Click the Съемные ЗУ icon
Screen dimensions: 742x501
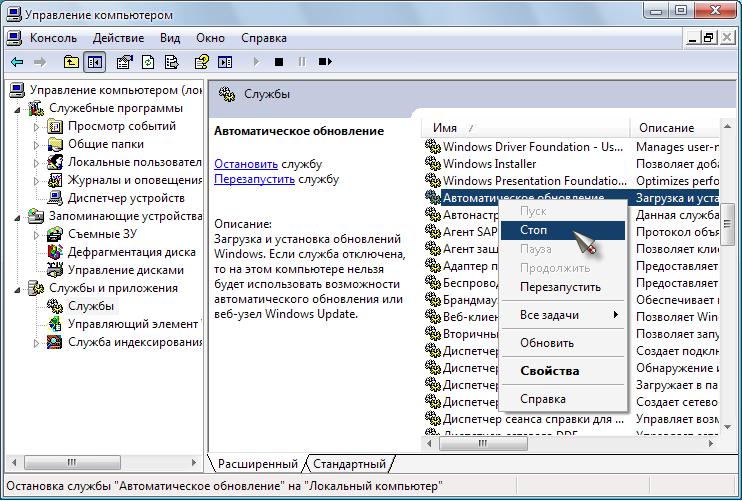pyautogui.click(x=55, y=234)
